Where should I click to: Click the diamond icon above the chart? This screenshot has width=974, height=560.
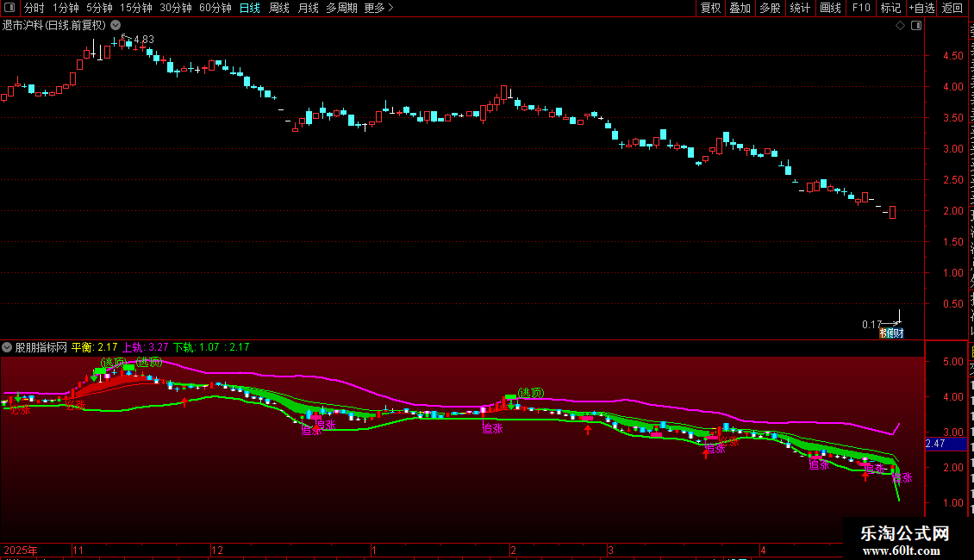click(900, 26)
